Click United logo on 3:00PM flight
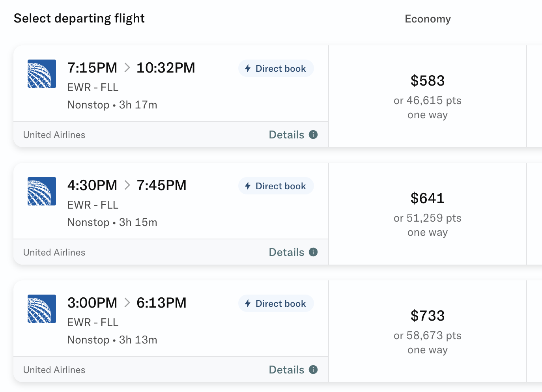Image resolution: width=542 pixels, height=392 pixels. [x=42, y=309]
